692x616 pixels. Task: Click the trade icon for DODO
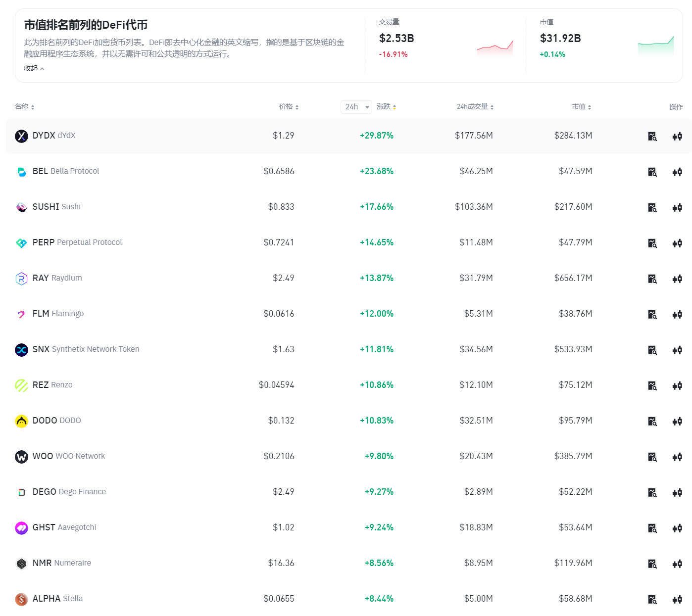tap(677, 421)
